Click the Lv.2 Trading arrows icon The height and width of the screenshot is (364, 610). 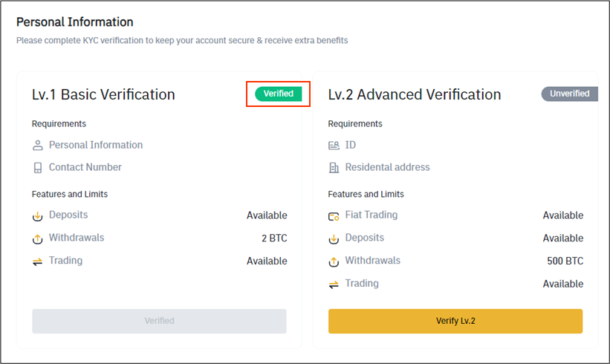[x=334, y=285]
